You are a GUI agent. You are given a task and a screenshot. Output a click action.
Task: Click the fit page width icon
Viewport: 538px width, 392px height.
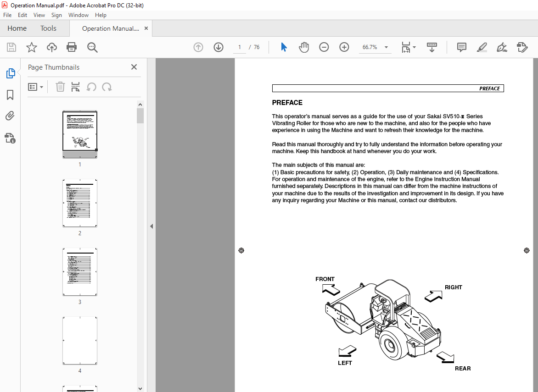click(406, 47)
